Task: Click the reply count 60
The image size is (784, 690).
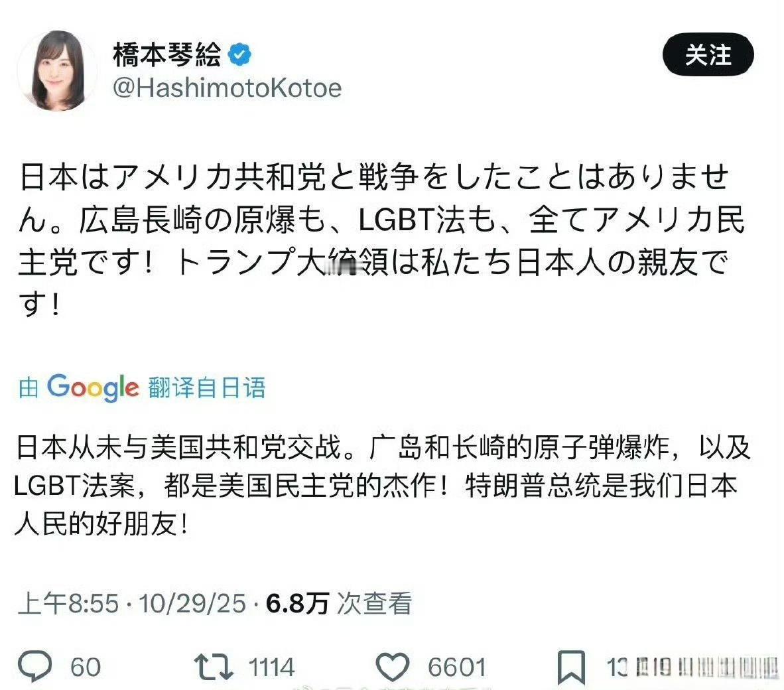Action: [86, 667]
